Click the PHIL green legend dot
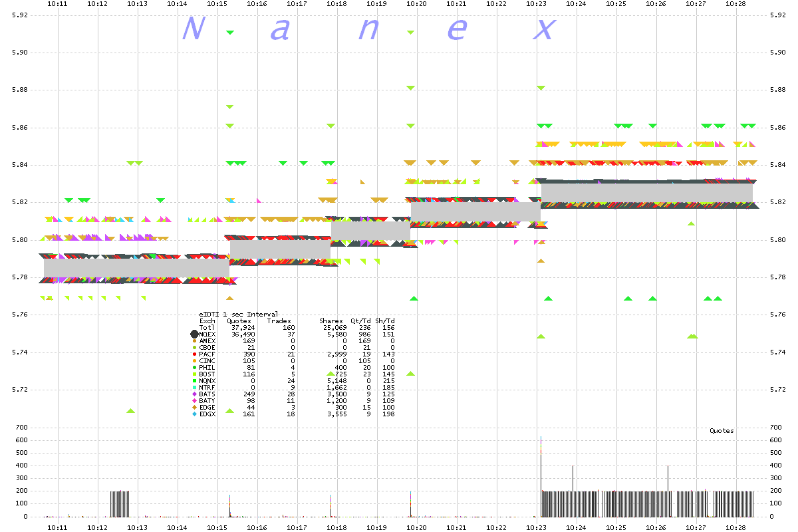This screenshot has width=798, height=532. [194, 368]
